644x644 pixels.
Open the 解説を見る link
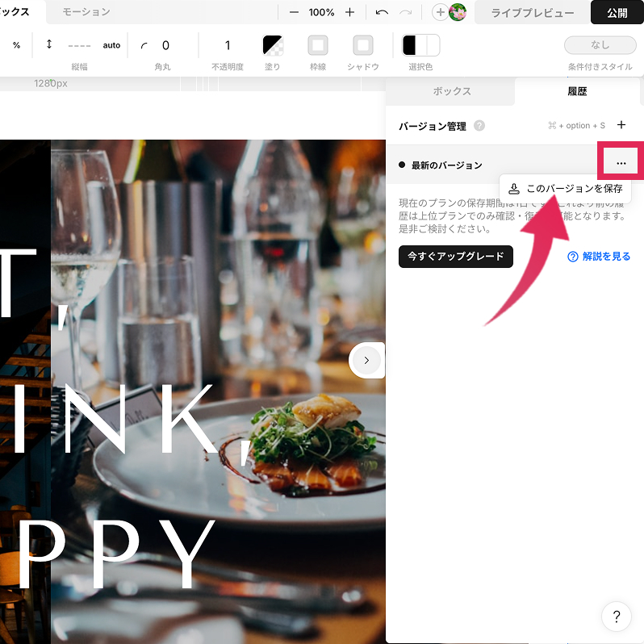click(x=599, y=257)
